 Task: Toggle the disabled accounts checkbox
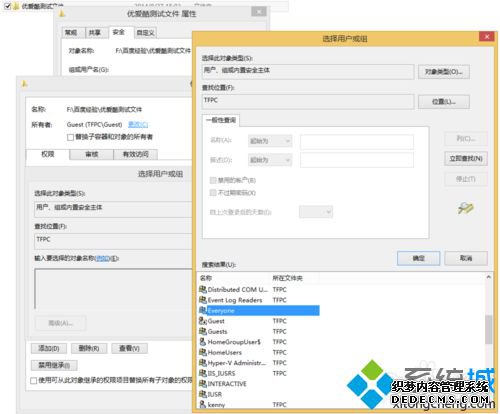213,180
